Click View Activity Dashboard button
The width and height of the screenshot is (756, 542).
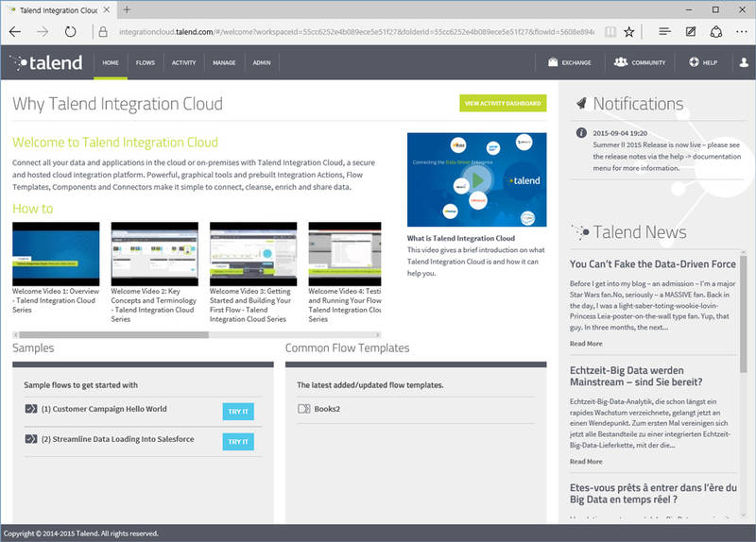tap(503, 103)
